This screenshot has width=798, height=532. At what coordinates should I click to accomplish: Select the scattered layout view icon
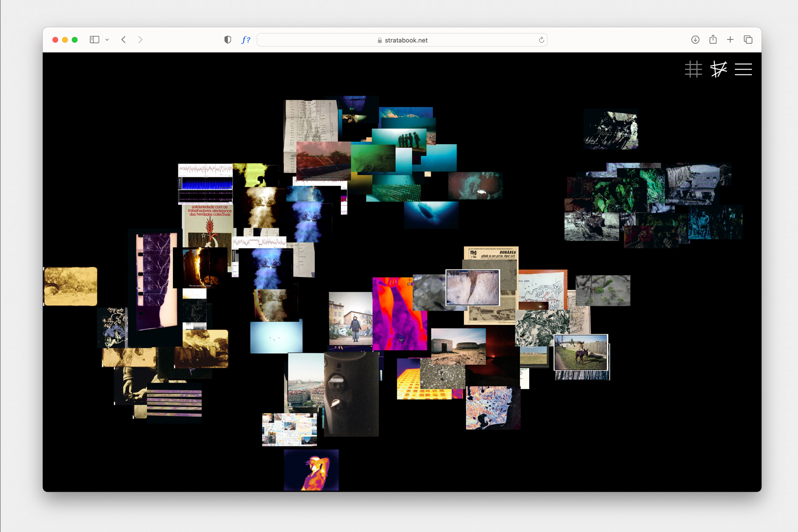718,69
